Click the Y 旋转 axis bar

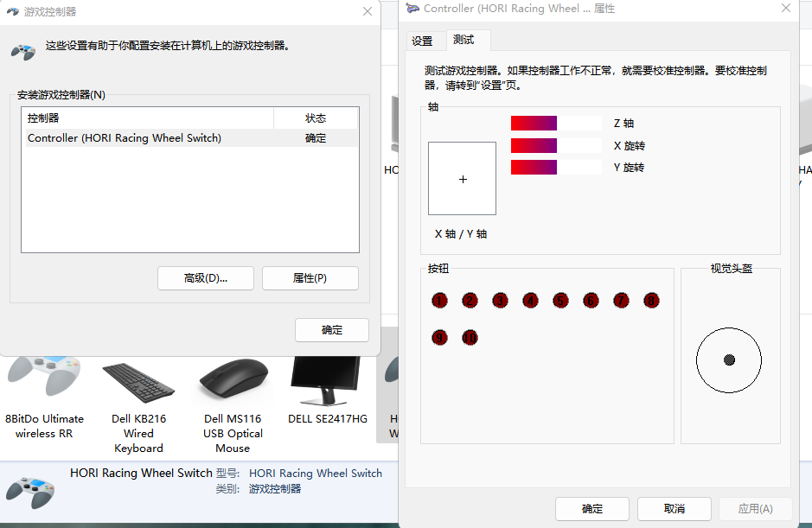coord(556,167)
